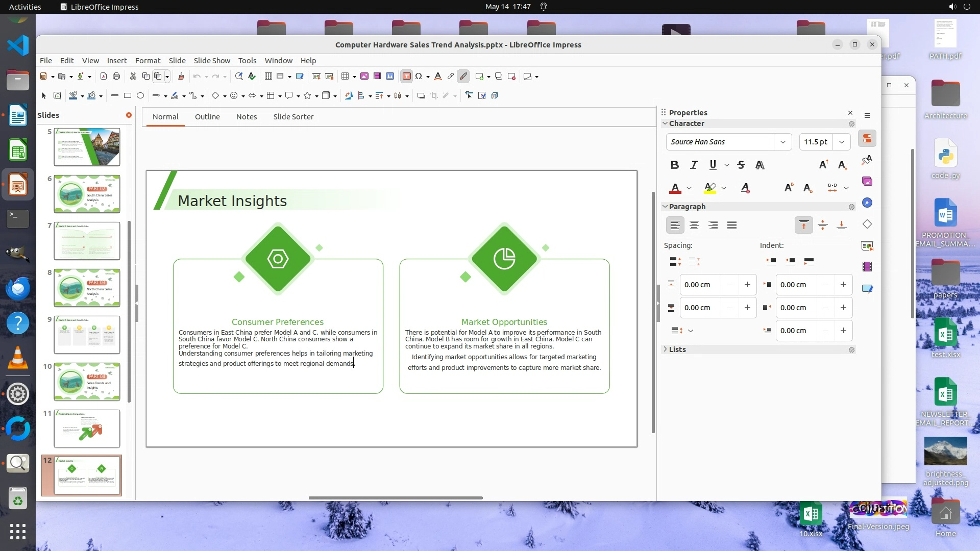Toggle Align Top vertical text anchor
980x551 pixels.
point(803,225)
